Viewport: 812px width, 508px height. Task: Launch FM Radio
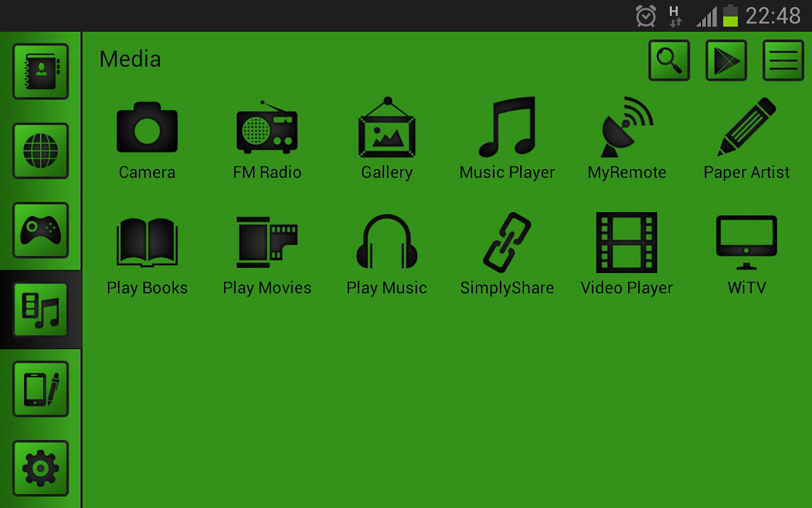266,128
